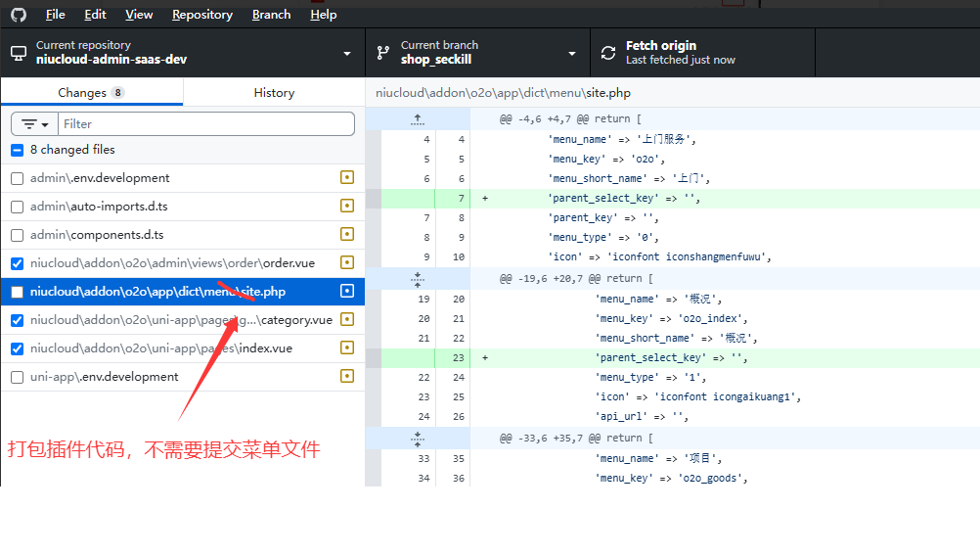Click modified status icon for uni-app\.env.development

(346, 376)
